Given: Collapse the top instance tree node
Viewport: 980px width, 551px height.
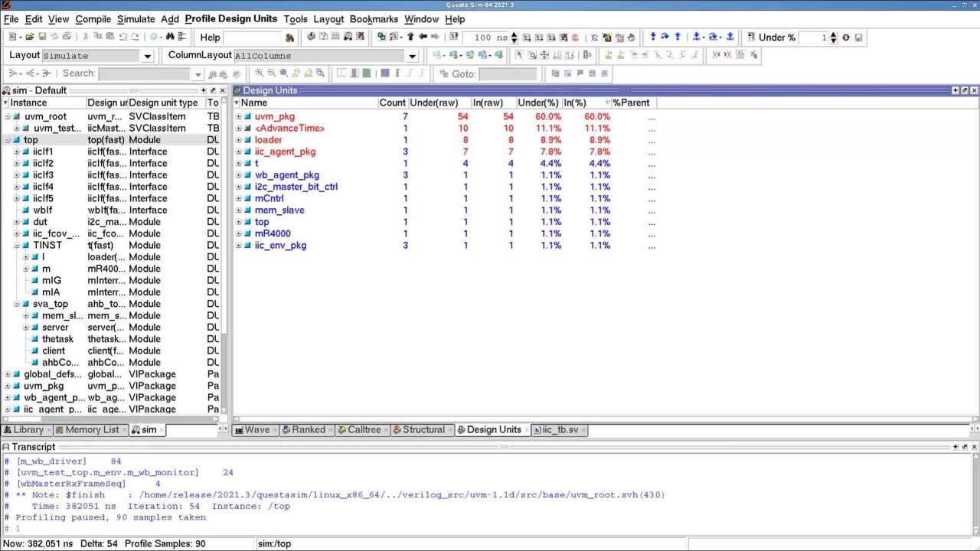Looking at the screenshot, I should tap(7, 140).
